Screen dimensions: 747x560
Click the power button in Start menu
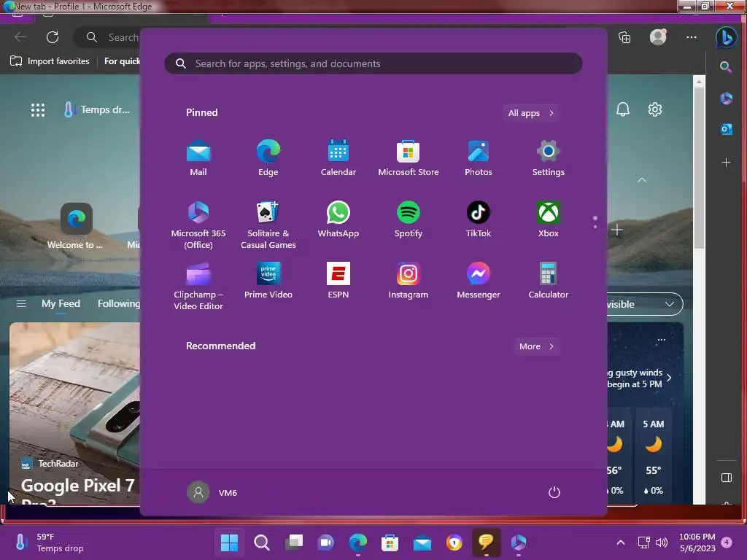(554, 492)
